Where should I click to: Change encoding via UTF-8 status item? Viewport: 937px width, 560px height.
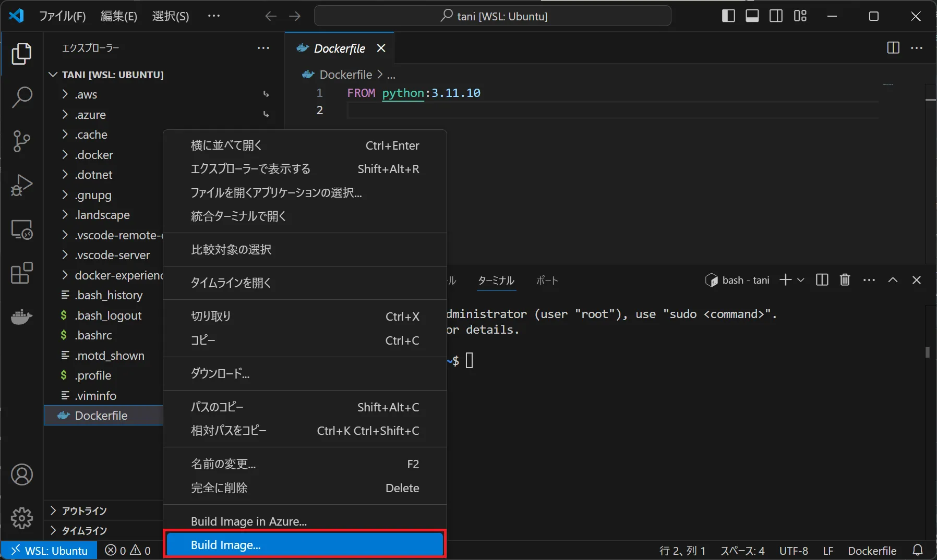pos(793,550)
